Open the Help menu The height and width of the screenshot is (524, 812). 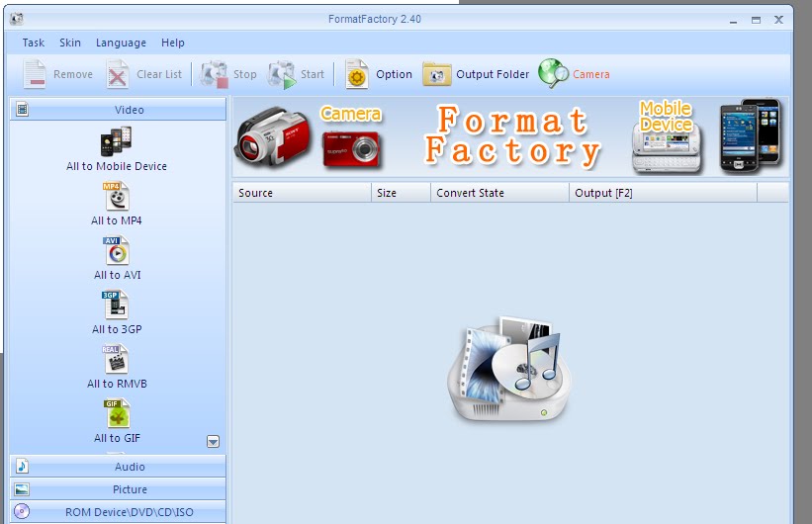click(x=172, y=43)
